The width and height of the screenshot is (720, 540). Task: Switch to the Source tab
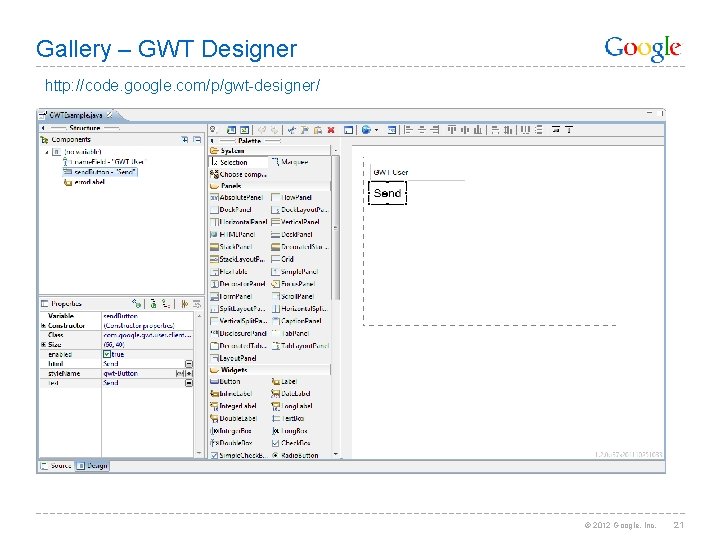56,466
